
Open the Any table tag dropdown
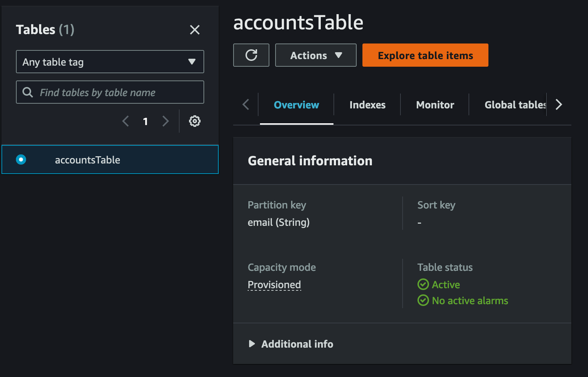pos(110,62)
